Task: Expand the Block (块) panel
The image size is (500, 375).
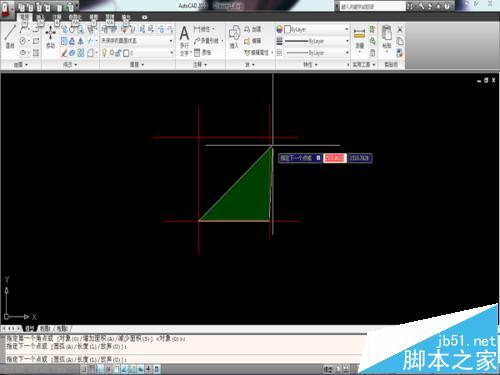Action: coord(250,64)
